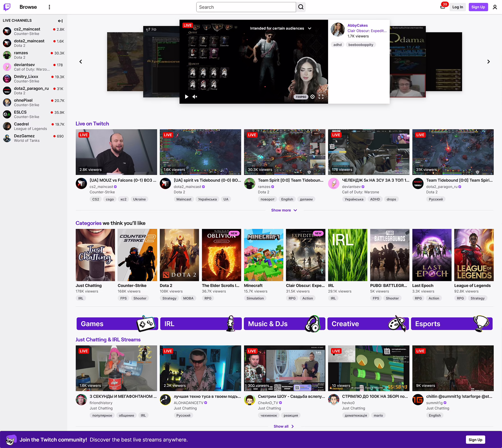Go to previous featured stream carousel arrow
502x448 pixels.
pos(81,62)
